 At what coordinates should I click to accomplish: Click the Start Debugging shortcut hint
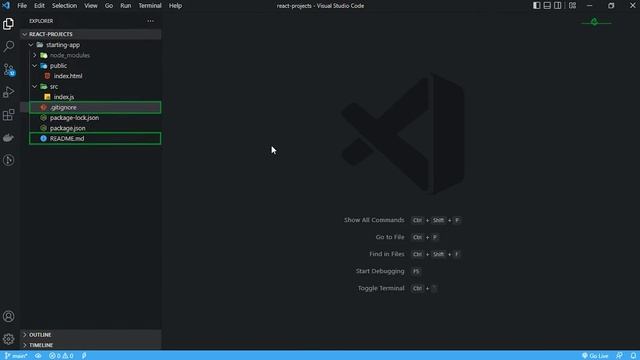pyautogui.click(x=388, y=271)
